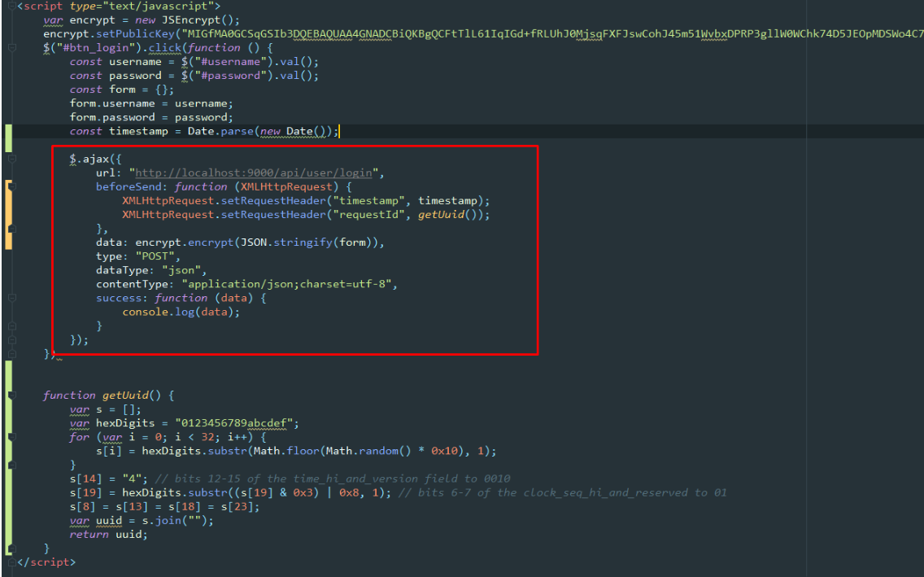Click the getUuid() call in setRequestHeader
This screenshot has width=924, height=577.
(x=447, y=215)
